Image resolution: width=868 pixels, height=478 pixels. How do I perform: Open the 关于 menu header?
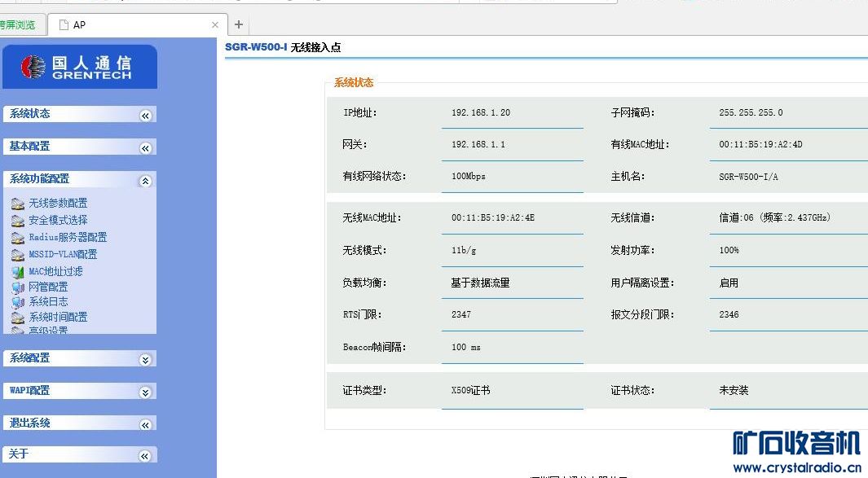80,454
